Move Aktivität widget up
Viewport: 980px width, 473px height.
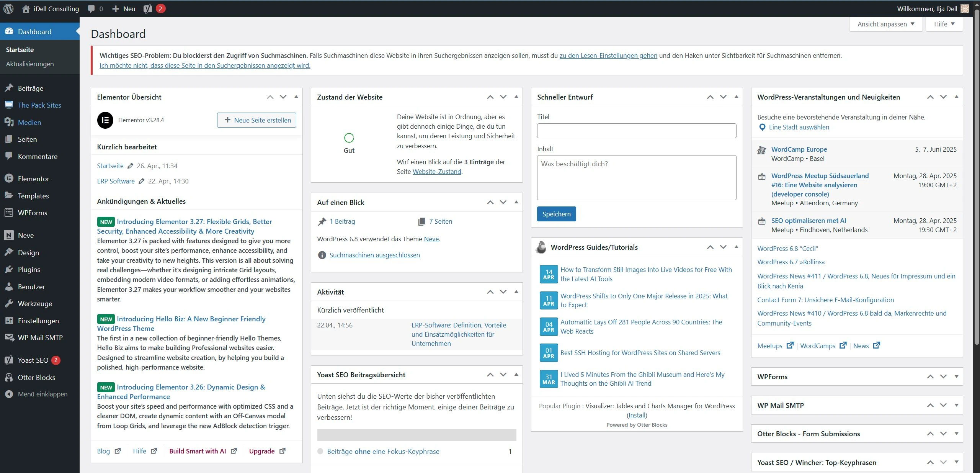point(490,292)
